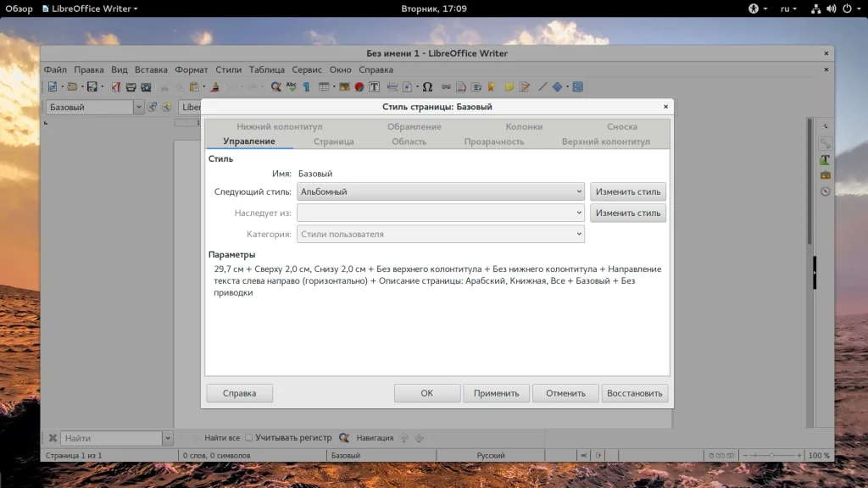Image resolution: width=868 pixels, height=488 pixels.
Task: Enable the 'Учитывать регистр' checkbox
Action: [x=249, y=438]
